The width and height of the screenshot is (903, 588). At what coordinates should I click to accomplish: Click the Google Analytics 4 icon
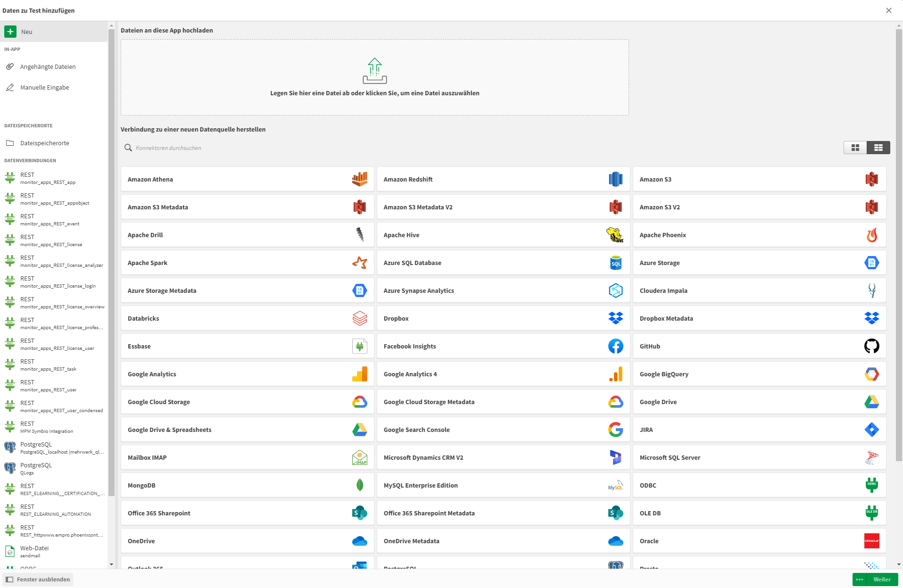pyautogui.click(x=615, y=374)
